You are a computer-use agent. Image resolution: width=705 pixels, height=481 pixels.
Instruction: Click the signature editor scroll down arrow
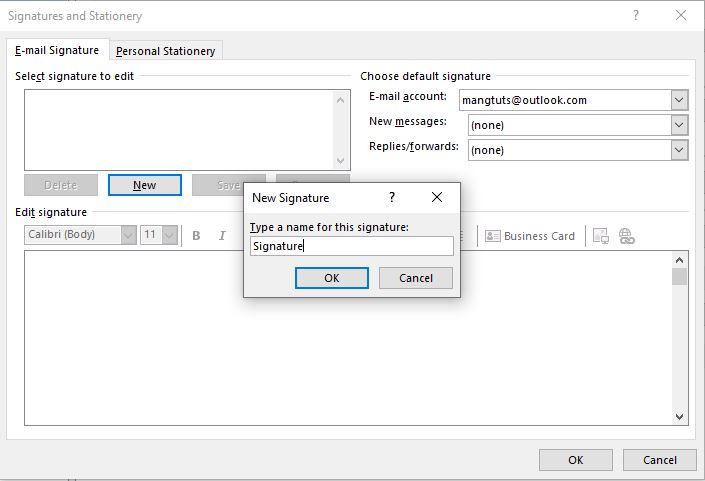tap(679, 417)
